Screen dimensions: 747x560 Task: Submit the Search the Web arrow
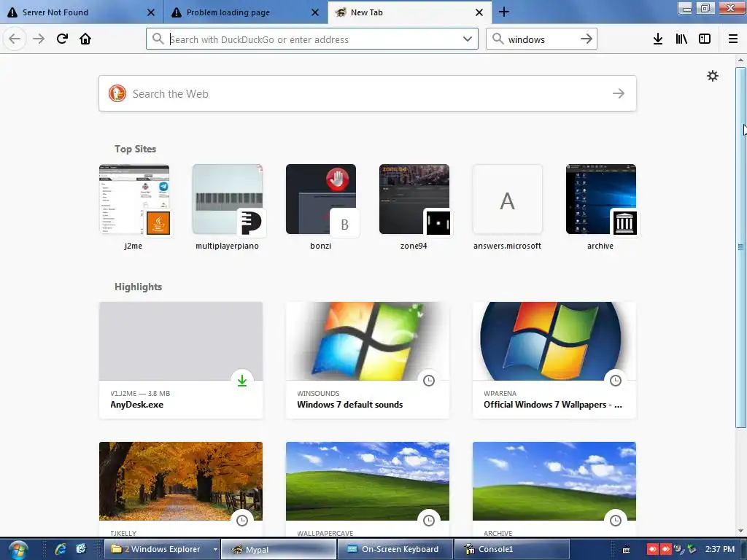(619, 93)
